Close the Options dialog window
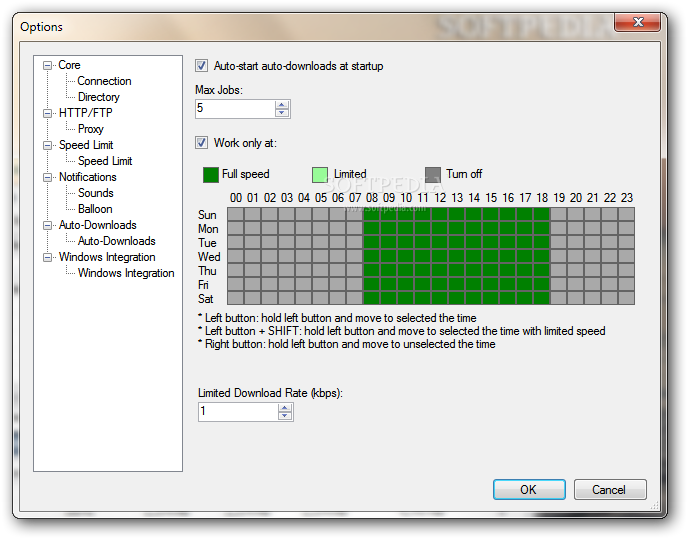The height and width of the screenshot is (539, 688). click(x=638, y=22)
